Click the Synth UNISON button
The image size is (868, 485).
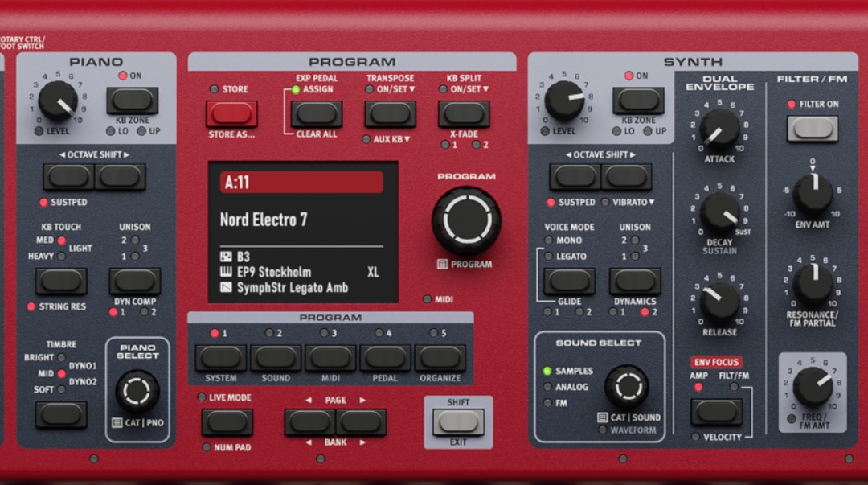[635, 281]
